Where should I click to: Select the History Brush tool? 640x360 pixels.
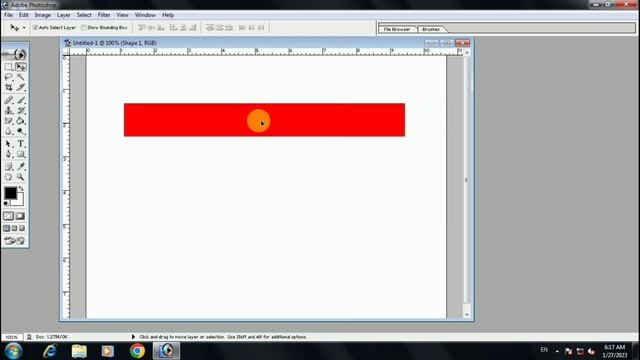coord(21,111)
